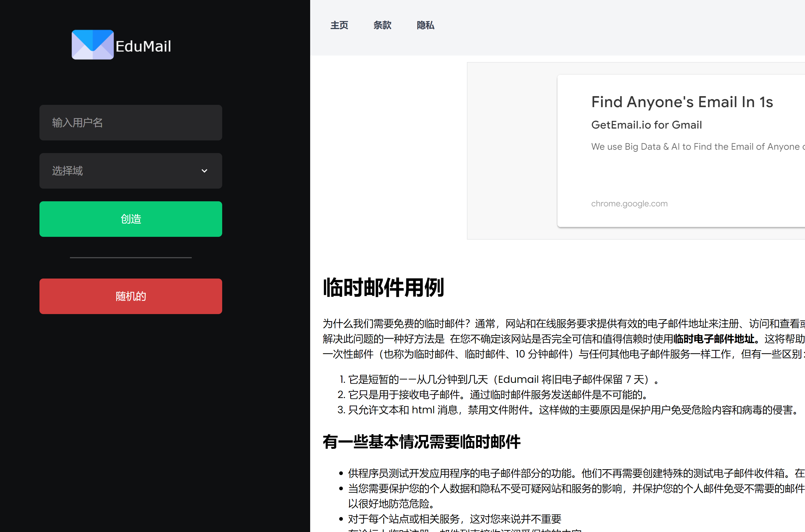Click the bold 临时电子邮件地址 text
The width and height of the screenshot is (805, 532).
(713, 339)
